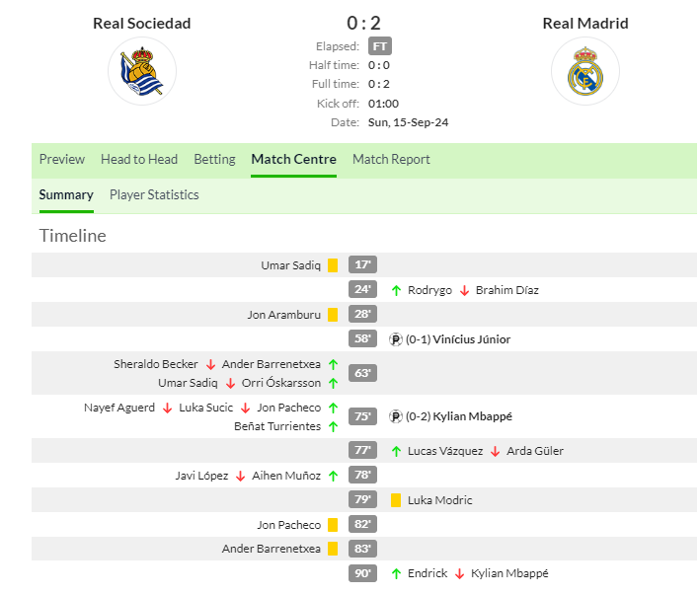Click the 58' timeline minute marker
The height and width of the screenshot is (595, 700).
click(x=363, y=339)
